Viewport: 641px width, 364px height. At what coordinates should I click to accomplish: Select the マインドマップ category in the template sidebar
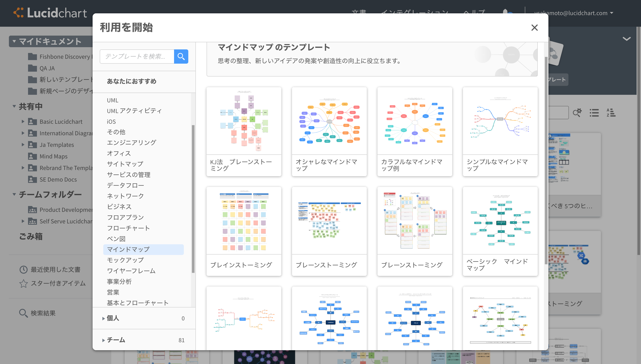(x=128, y=249)
